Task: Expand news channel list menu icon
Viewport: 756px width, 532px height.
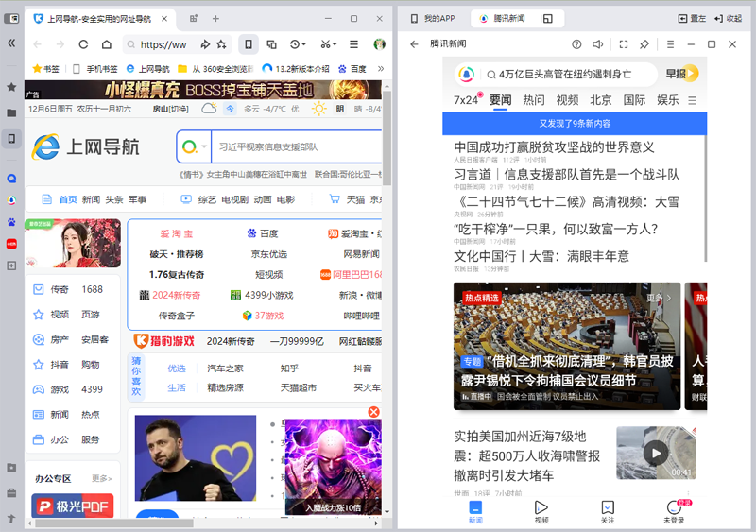Action: pyautogui.click(x=693, y=100)
